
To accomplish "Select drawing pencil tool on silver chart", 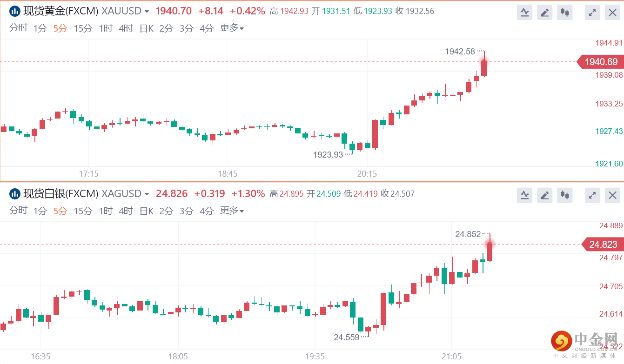I will [544, 195].
